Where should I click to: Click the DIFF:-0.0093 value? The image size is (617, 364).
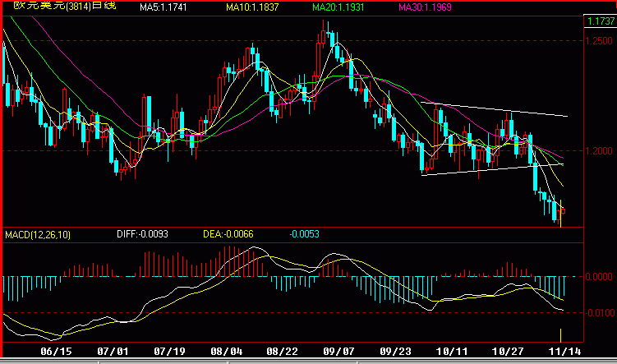coord(142,234)
